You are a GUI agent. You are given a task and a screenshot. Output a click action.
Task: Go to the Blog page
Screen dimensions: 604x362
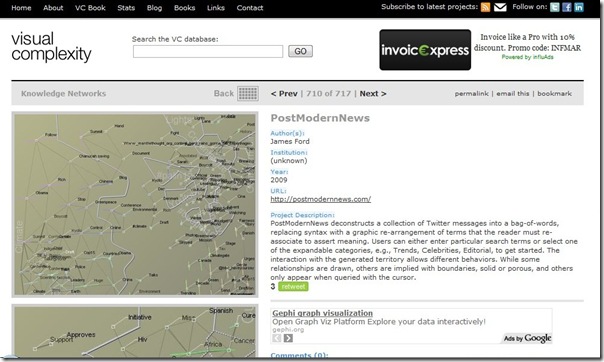[154, 8]
